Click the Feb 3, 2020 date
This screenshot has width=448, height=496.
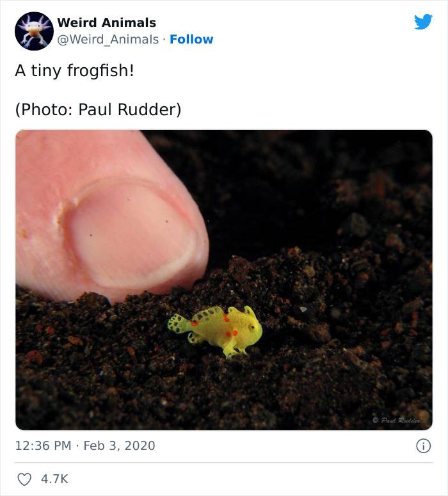click(x=119, y=445)
